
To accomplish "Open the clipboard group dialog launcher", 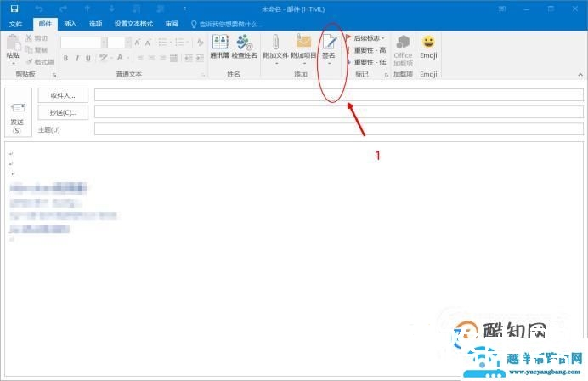I will pos(54,75).
